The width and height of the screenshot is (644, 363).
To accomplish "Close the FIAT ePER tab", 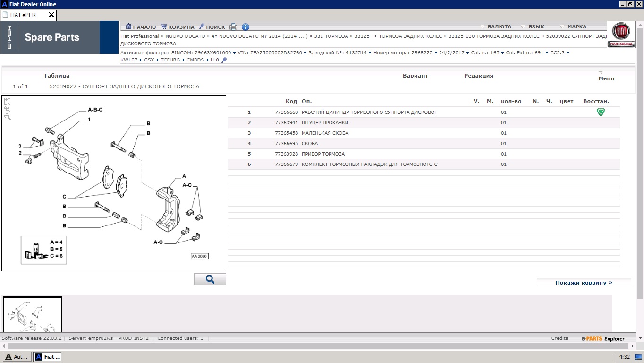I will (52, 15).
